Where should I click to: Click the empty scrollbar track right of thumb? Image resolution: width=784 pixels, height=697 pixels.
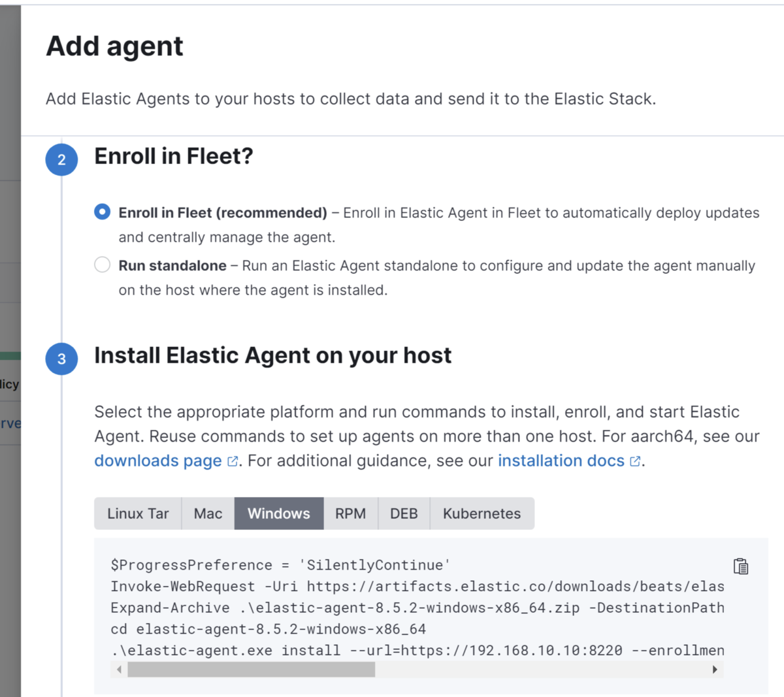[542, 670]
